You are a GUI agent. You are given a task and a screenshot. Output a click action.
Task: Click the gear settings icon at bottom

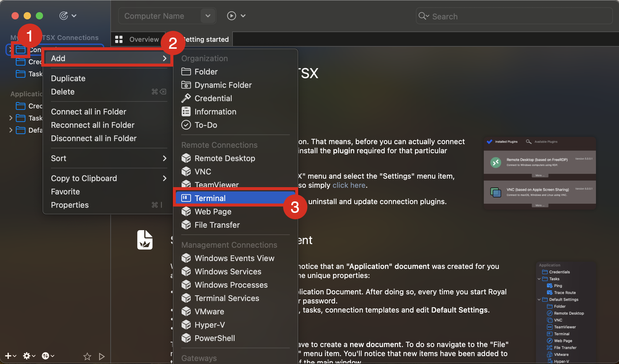tap(27, 356)
